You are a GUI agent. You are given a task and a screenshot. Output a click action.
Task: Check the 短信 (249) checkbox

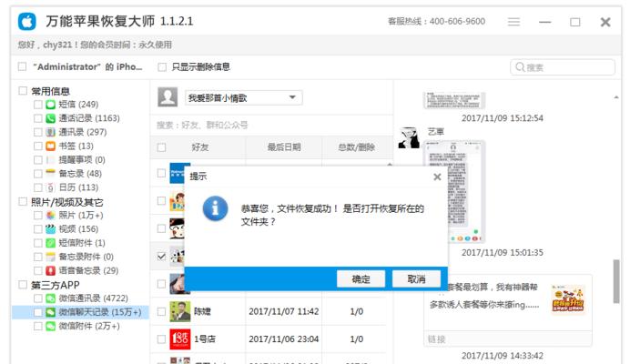tap(37, 105)
